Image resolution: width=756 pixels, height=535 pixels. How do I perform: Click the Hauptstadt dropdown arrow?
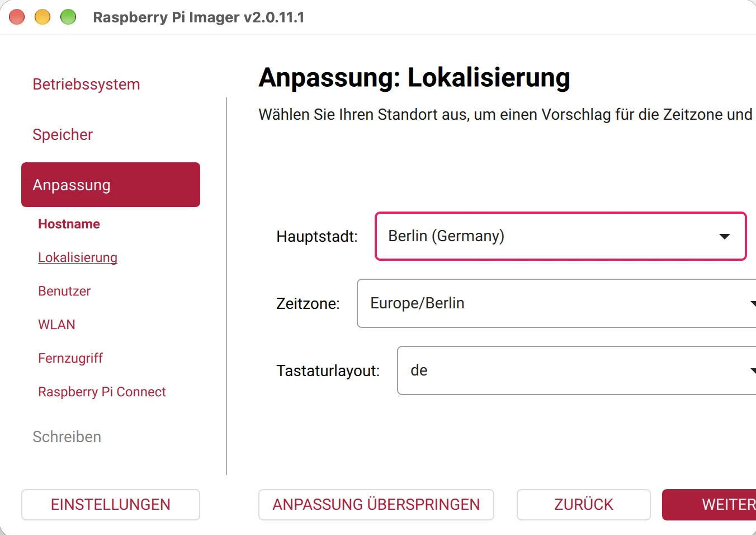click(725, 237)
